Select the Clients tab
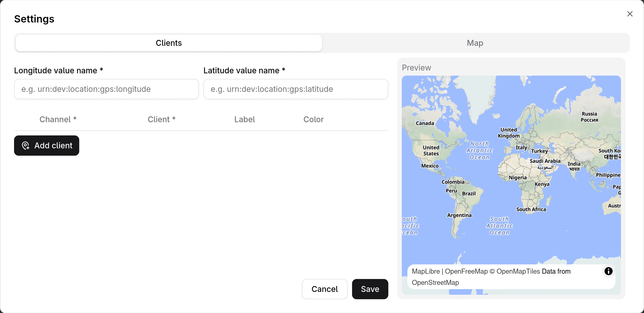The height and width of the screenshot is (313, 644). [168, 43]
